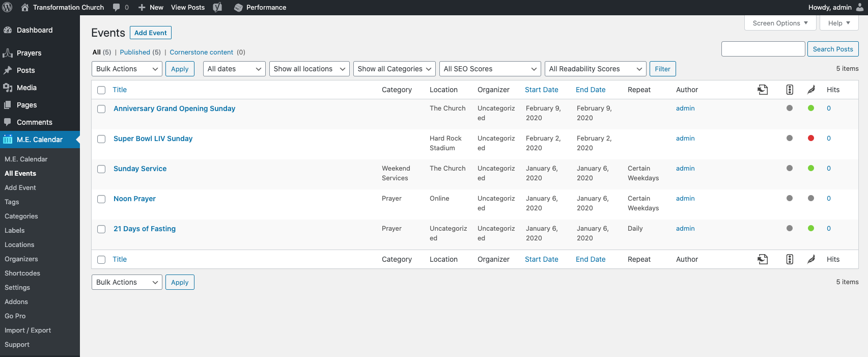Open the Sunday Service event link
This screenshot has height=357, width=868.
pos(140,169)
